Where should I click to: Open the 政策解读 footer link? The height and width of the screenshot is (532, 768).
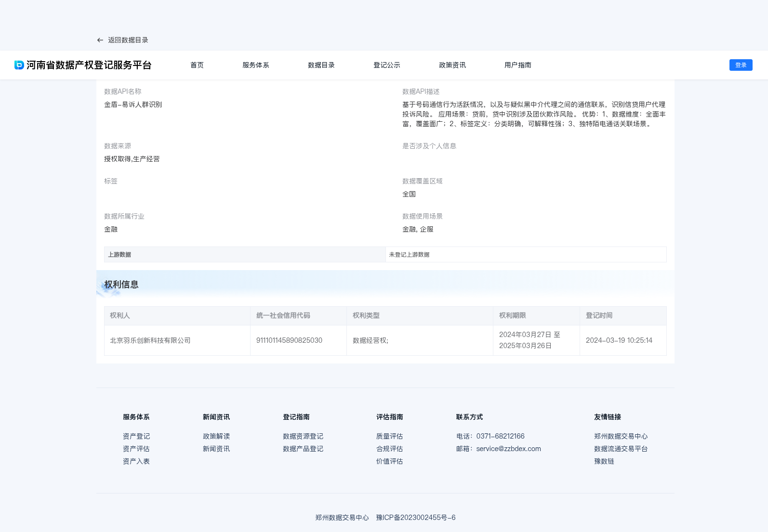pyautogui.click(x=216, y=436)
